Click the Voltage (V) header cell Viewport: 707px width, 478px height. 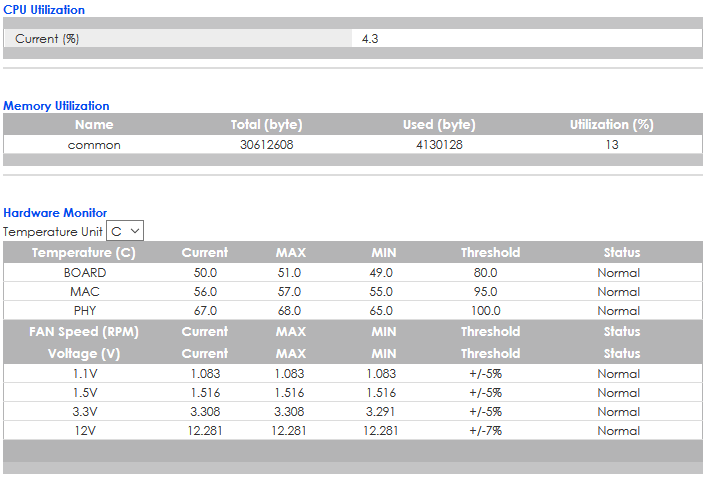click(x=84, y=353)
